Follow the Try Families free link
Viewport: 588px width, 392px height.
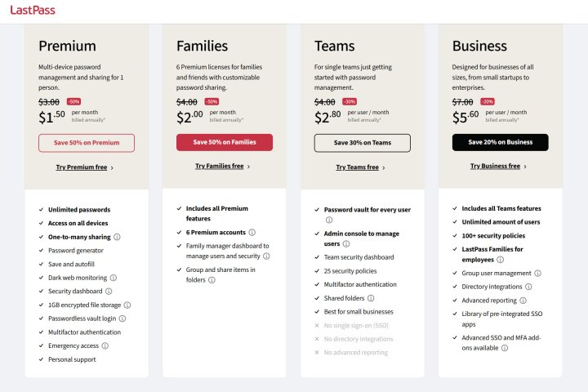pos(222,167)
